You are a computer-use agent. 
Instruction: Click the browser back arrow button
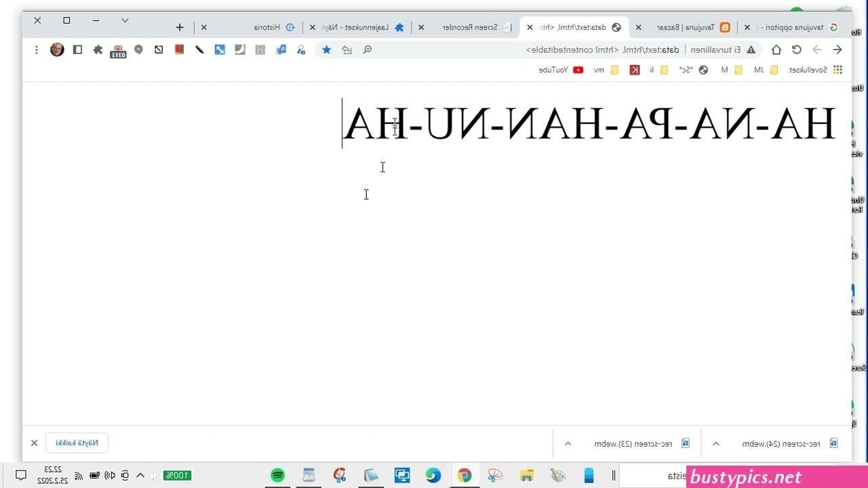coord(837,49)
